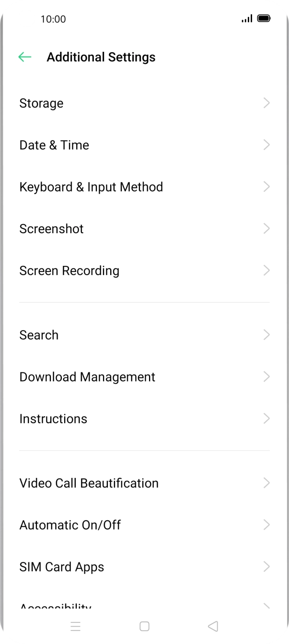Go to Download Management

(87, 377)
